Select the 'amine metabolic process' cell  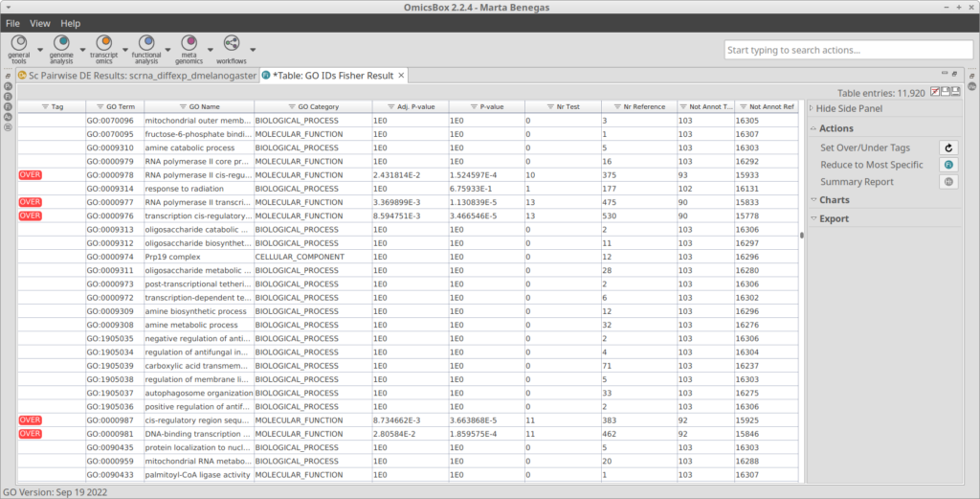pos(199,325)
